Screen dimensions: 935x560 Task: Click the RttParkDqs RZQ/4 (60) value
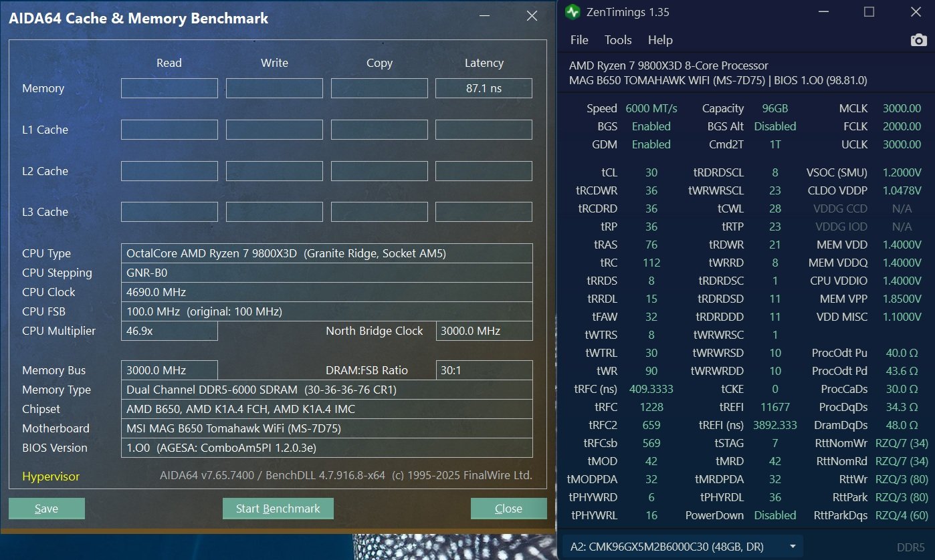point(902,515)
